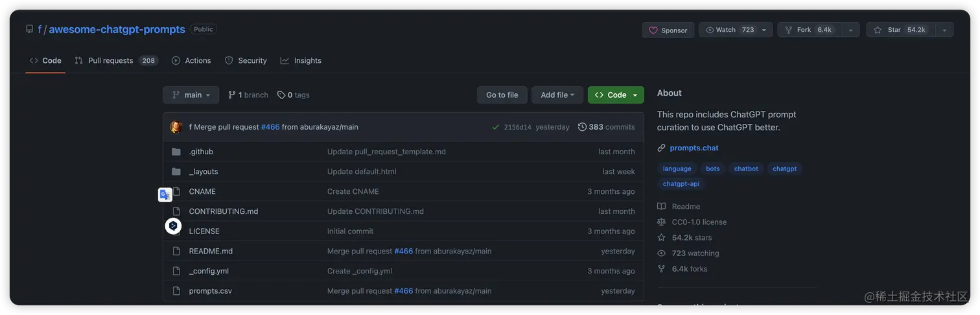Click the file icon beside _config.yml
The width and height of the screenshot is (980, 315).
(x=176, y=271)
